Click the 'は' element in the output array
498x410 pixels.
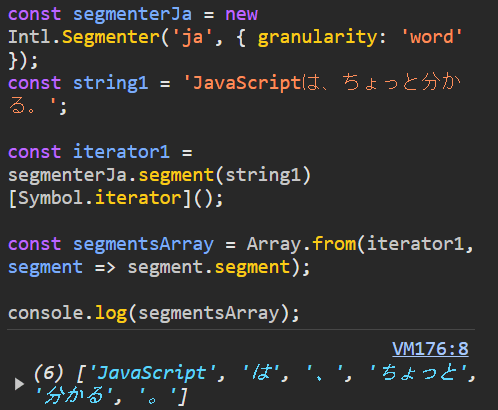[261, 372]
